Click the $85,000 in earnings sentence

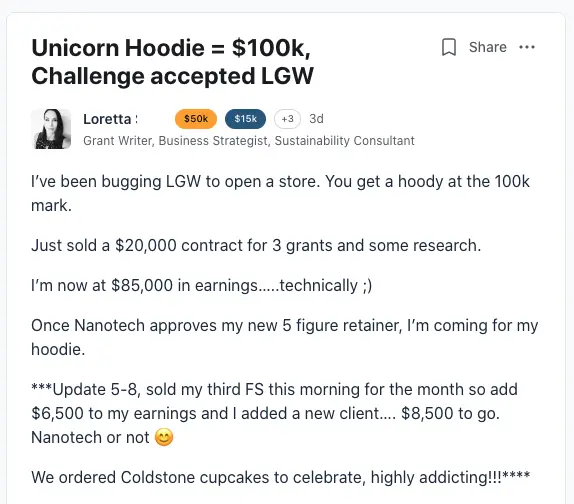[x=201, y=285]
